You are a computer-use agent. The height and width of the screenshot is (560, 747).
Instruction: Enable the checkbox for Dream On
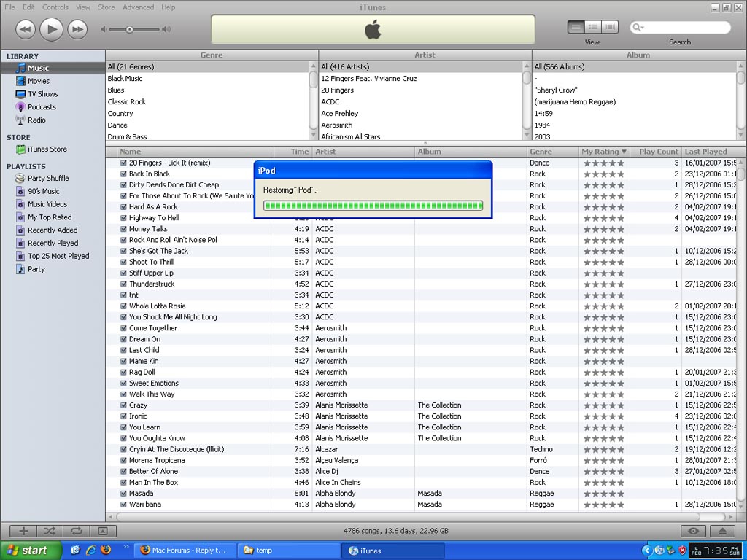click(x=123, y=338)
